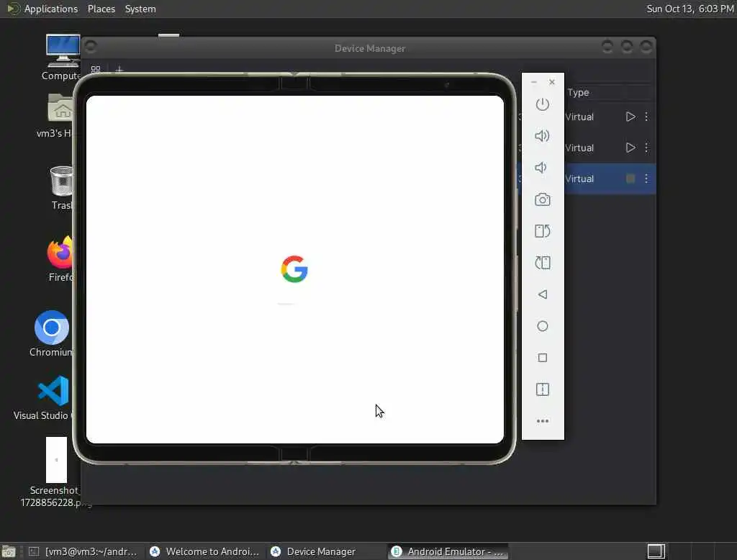
Task: Tap the emulator Overview square button
Action: [x=543, y=358]
